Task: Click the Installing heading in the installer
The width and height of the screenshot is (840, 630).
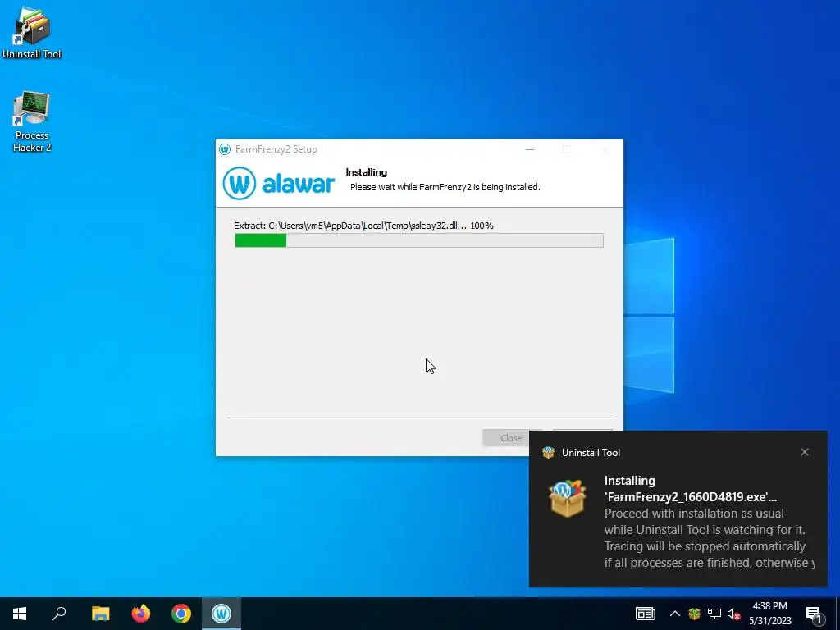Action: (x=367, y=172)
